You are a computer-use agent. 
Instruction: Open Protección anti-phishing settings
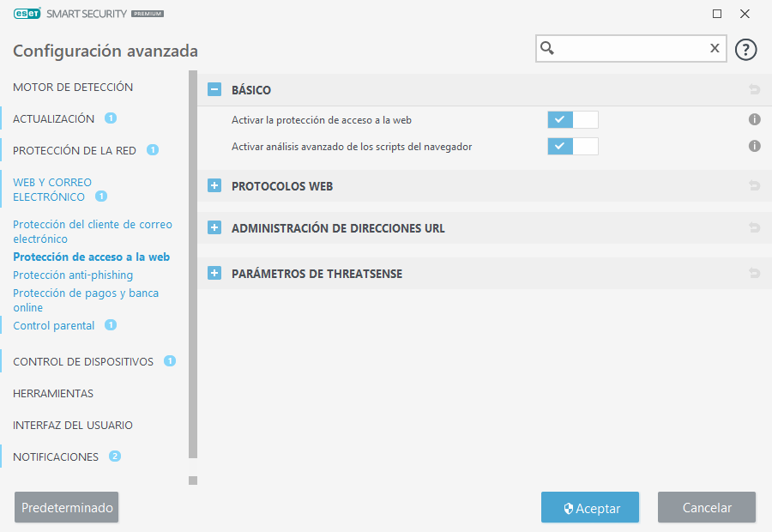pos(73,275)
